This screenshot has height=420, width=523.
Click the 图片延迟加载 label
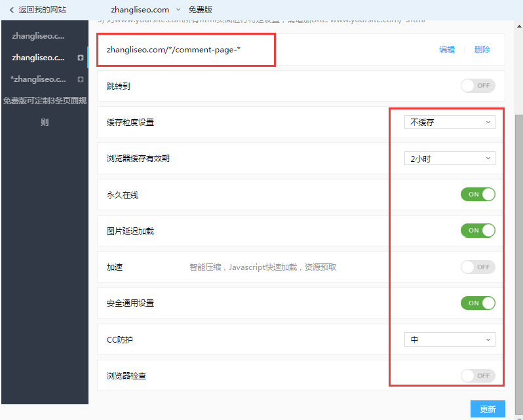(130, 231)
